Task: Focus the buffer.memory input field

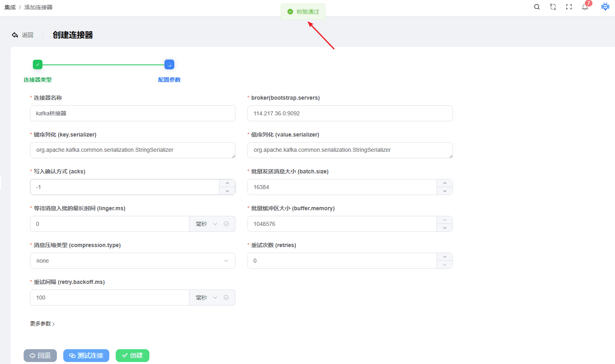Action: click(x=342, y=224)
